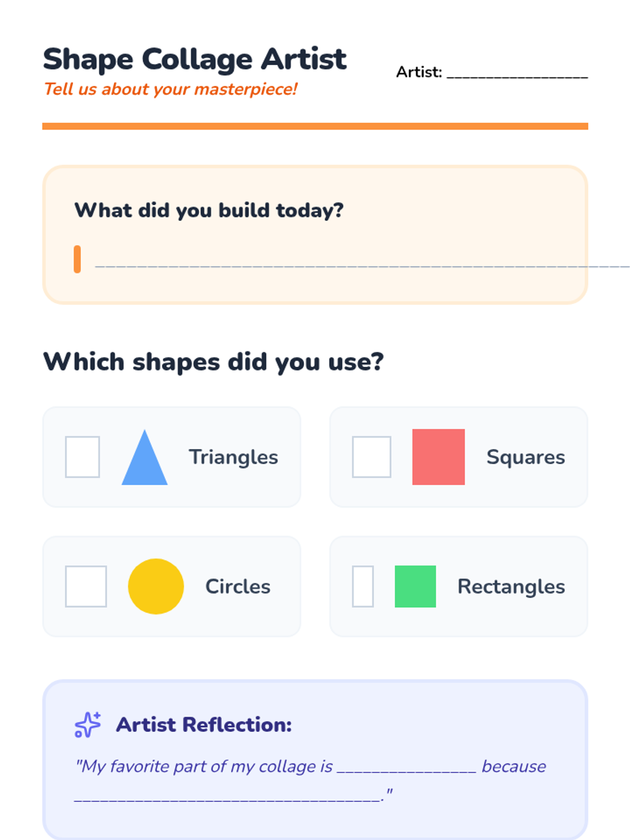The height and width of the screenshot is (840, 630).
Task: Click the red square shape icon
Action: pos(438,457)
